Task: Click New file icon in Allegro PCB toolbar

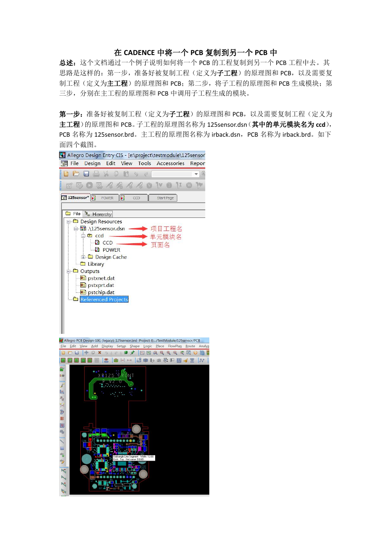Action: 63,353
